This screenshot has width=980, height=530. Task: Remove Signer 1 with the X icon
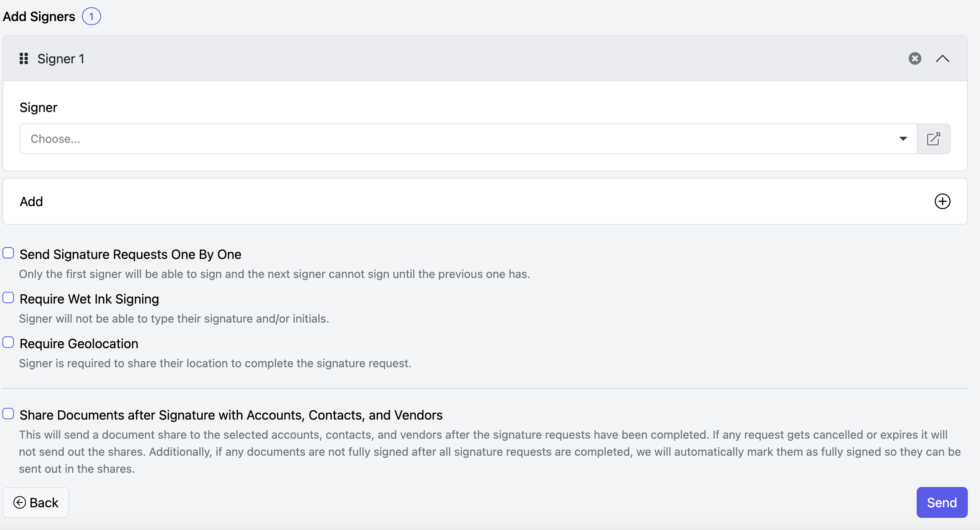(x=915, y=58)
